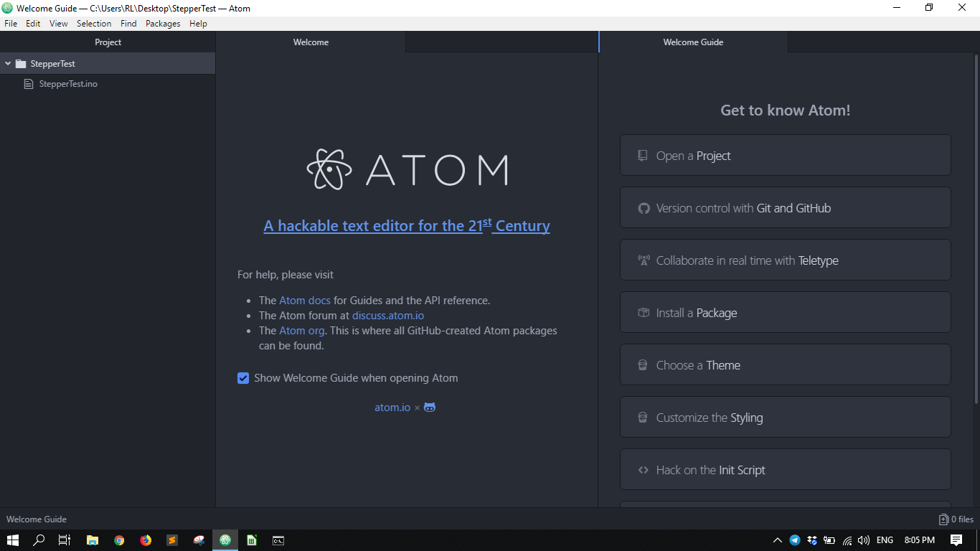The height and width of the screenshot is (551, 980).
Task: Click the 0 files git changes indicator
Action: click(x=956, y=519)
